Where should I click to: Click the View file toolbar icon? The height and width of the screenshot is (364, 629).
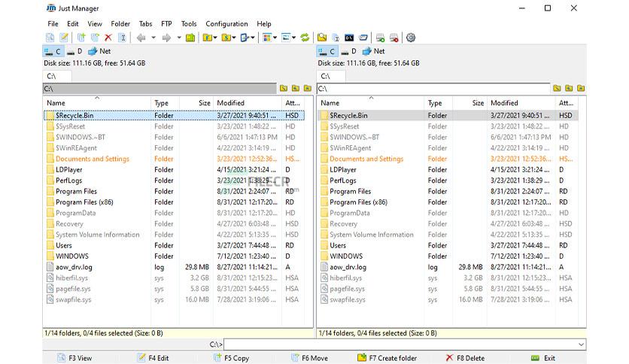[50, 38]
